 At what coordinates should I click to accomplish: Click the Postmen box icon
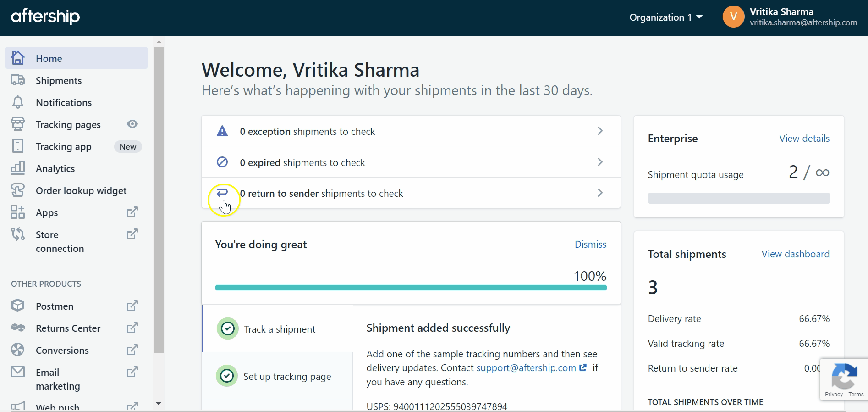(x=18, y=306)
